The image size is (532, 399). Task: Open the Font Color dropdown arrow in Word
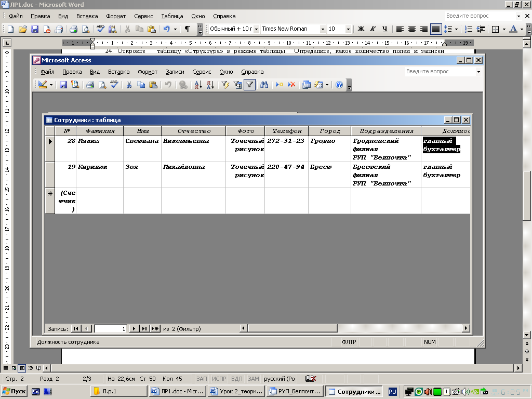point(522,29)
